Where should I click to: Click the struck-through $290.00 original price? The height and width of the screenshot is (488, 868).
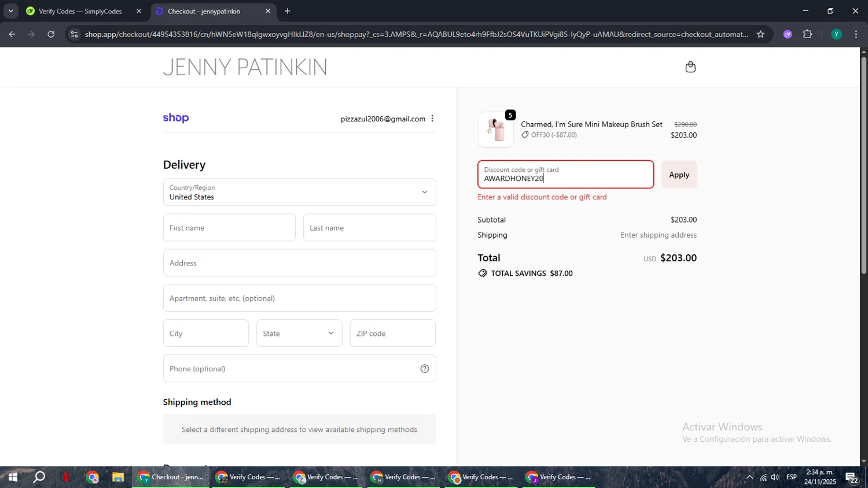pos(685,124)
